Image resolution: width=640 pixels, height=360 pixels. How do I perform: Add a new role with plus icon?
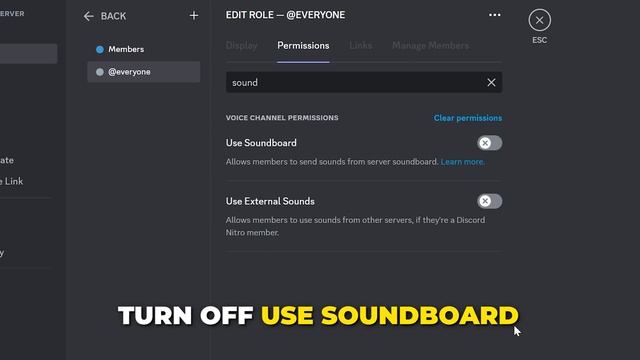tap(194, 16)
